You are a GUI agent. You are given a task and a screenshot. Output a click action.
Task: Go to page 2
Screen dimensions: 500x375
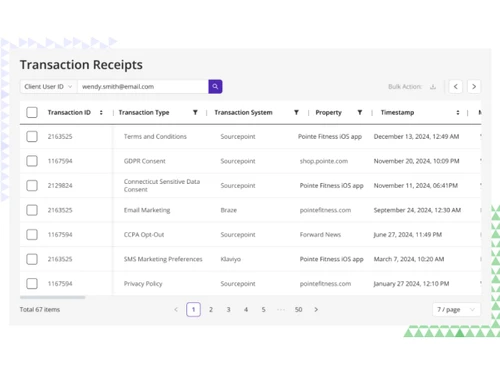[211, 310]
